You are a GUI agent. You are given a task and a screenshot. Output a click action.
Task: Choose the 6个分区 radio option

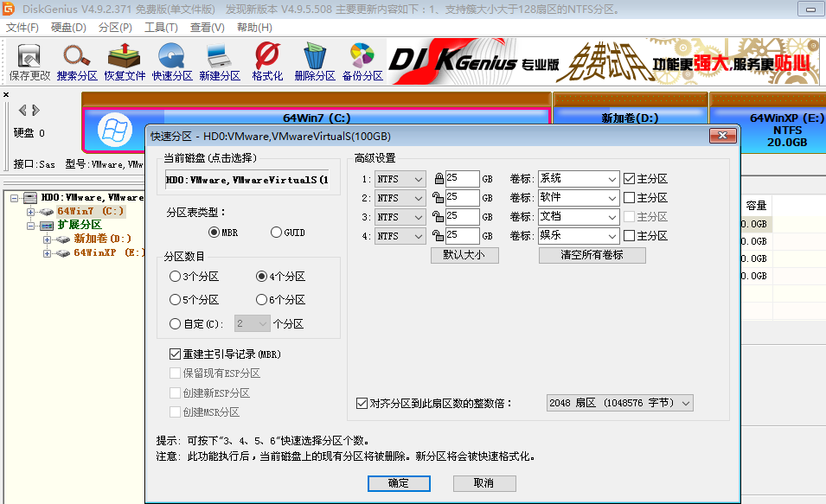coord(262,300)
